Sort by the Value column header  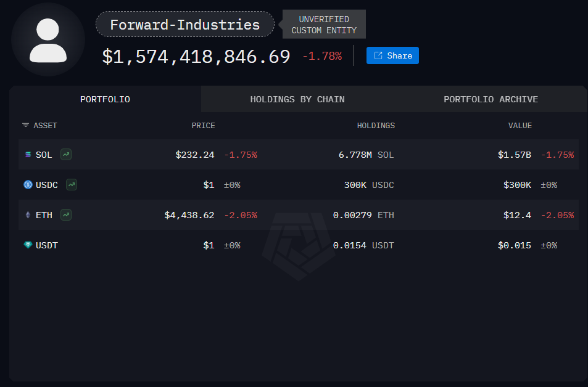coord(520,126)
